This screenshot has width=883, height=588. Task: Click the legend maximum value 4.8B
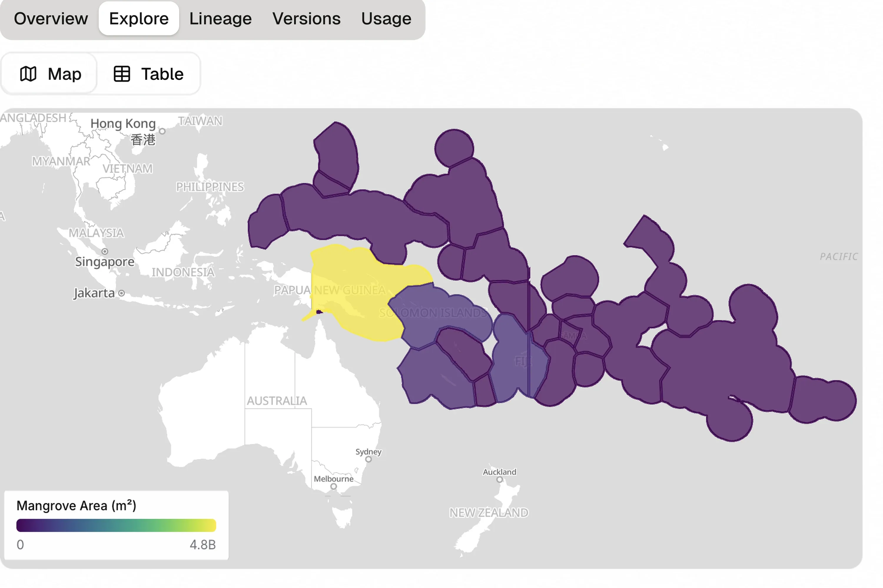203,544
